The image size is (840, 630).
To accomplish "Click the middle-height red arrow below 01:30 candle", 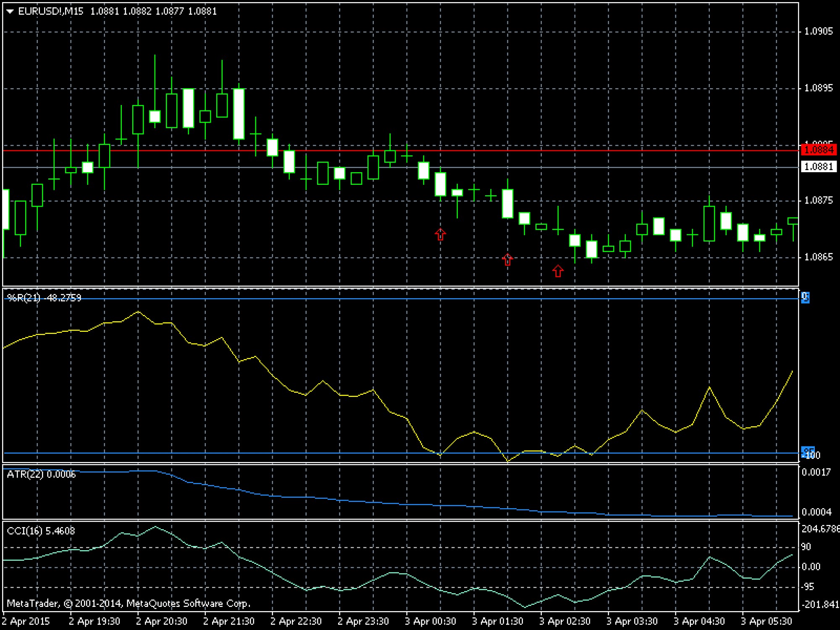I will pyautogui.click(x=507, y=260).
